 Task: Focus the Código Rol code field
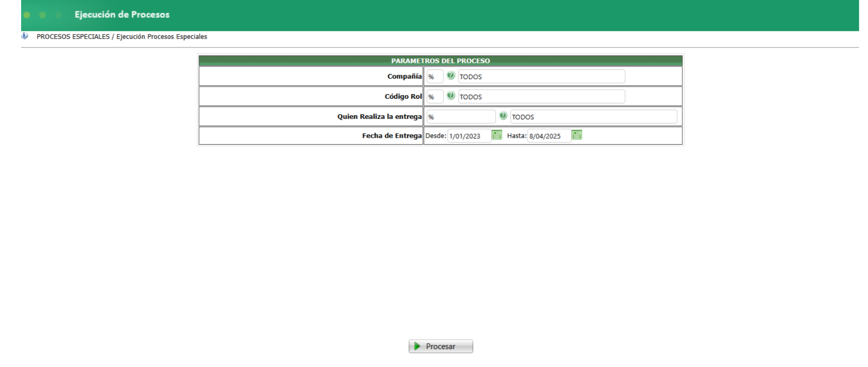click(x=435, y=97)
